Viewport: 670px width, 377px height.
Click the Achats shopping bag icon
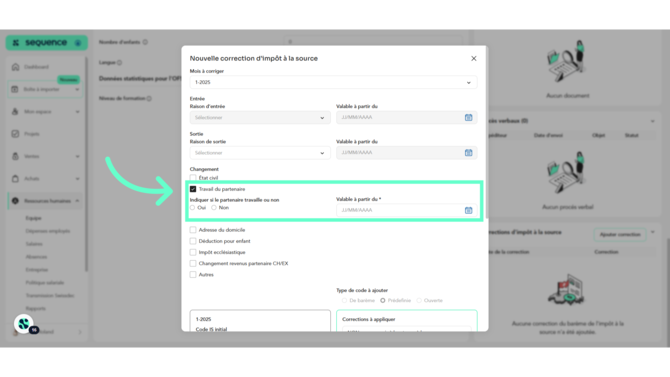[x=15, y=179]
